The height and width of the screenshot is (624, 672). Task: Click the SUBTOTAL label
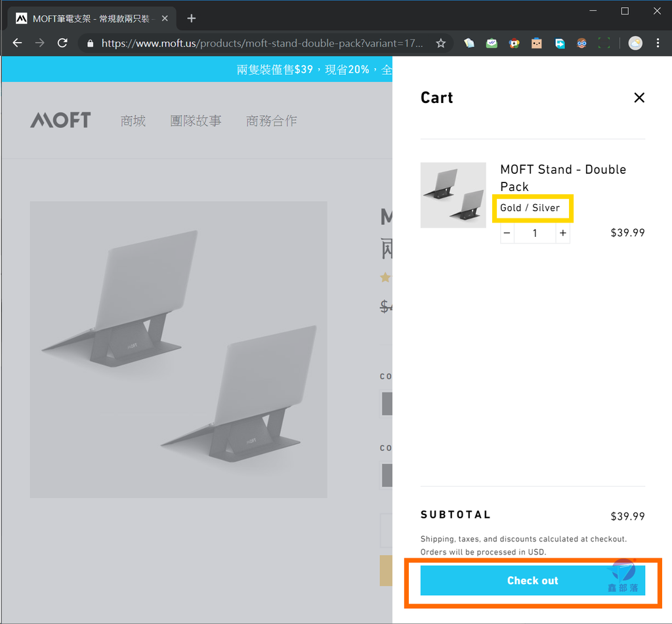pos(455,514)
